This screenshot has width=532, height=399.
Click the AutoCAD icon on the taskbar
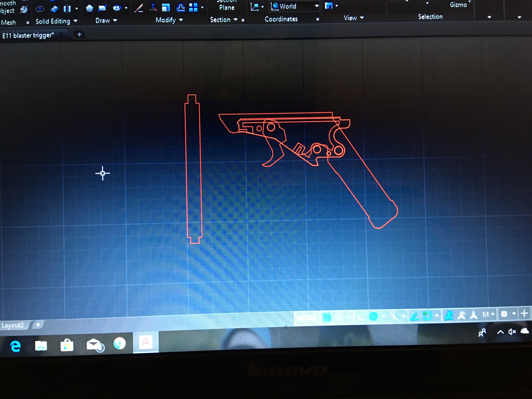coord(146,342)
